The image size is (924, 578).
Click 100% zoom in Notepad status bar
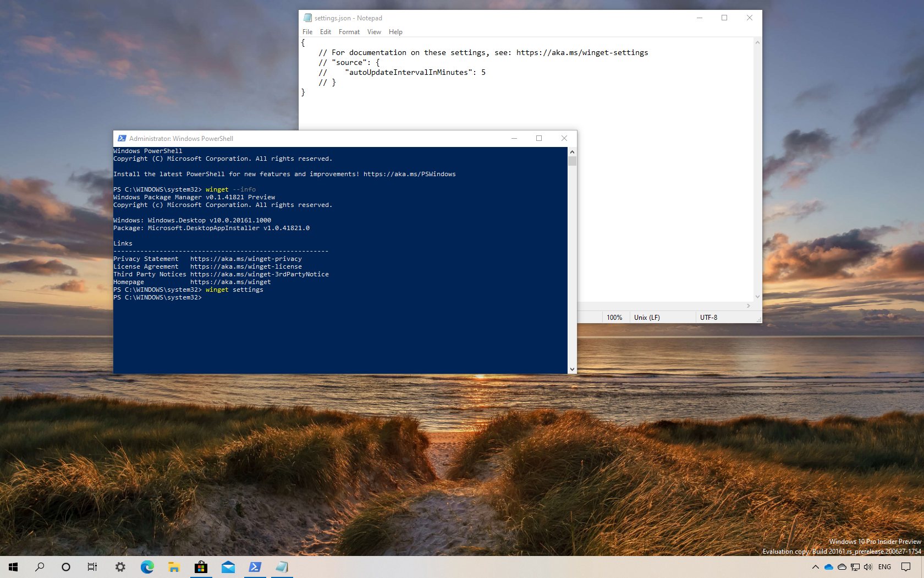click(614, 318)
